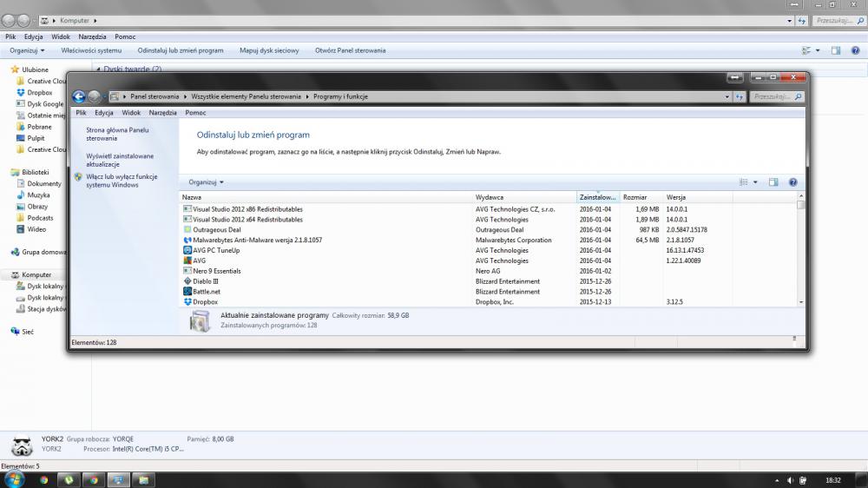Image resolution: width=868 pixels, height=488 pixels.
Task: Select Battle.net program icon
Action: [187, 292]
